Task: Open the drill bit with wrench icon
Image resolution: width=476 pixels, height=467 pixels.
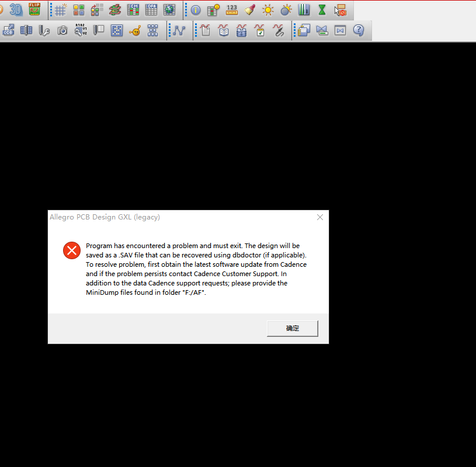Action: [x=44, y=30]
